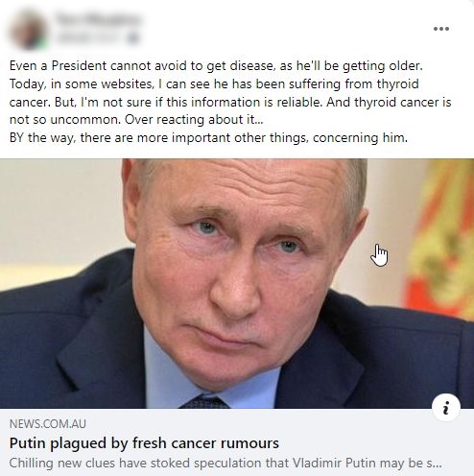Open the blurred profile avatar picture
Image resolution: width=474 pixels, height=476 pixels.
[x=28, y=30]
